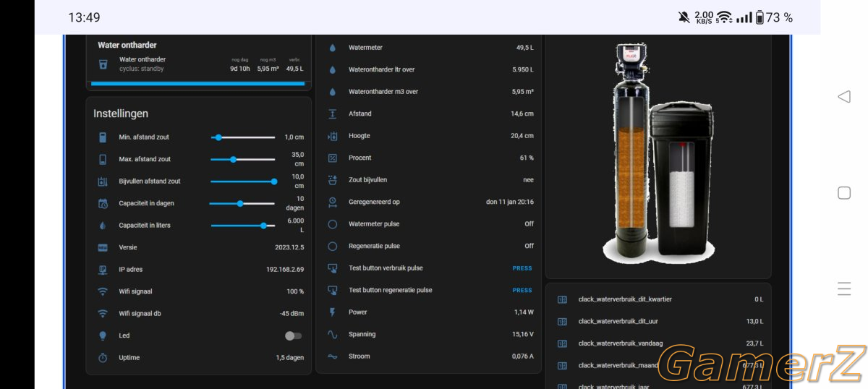Click the Min. afstand zout row icon
Image resolution: width=868 pixels, height=389 pixels.
[103, 137]
